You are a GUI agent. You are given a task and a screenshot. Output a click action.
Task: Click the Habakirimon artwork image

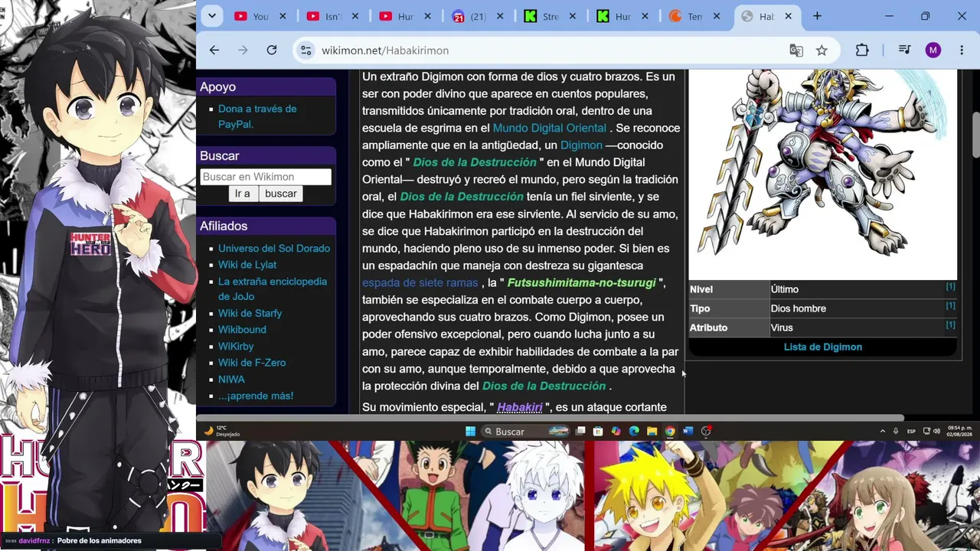pos(823,174)
